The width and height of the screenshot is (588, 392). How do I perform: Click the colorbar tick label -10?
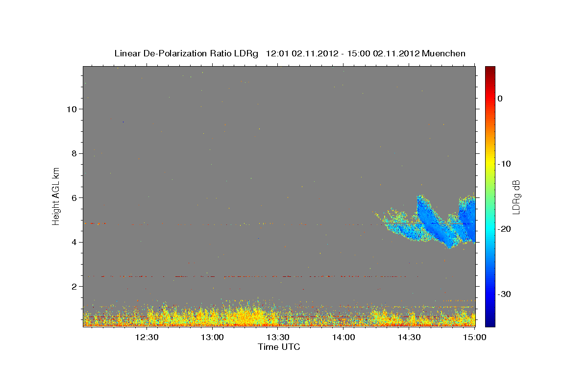point(504,164)
